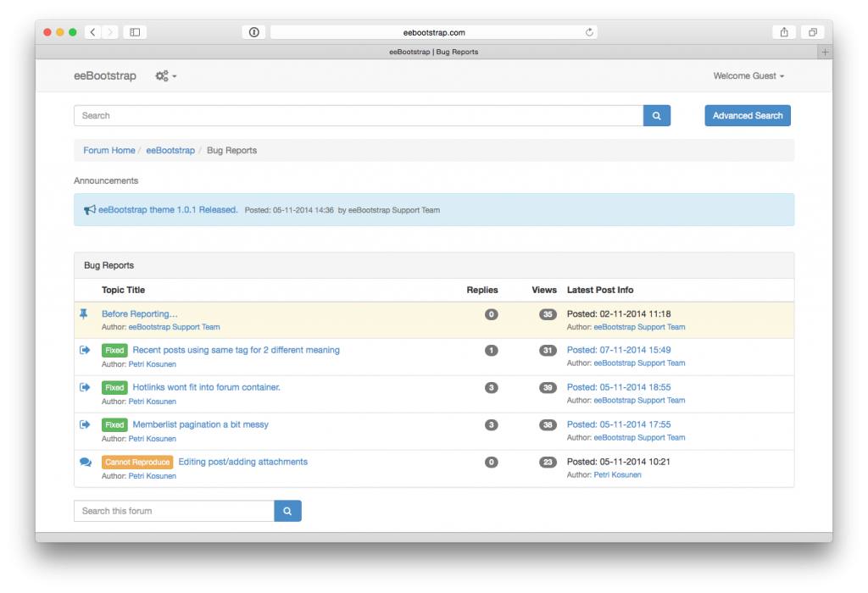Click the Bug Reports panel heading
868x593 pixels.
point(109,265)
